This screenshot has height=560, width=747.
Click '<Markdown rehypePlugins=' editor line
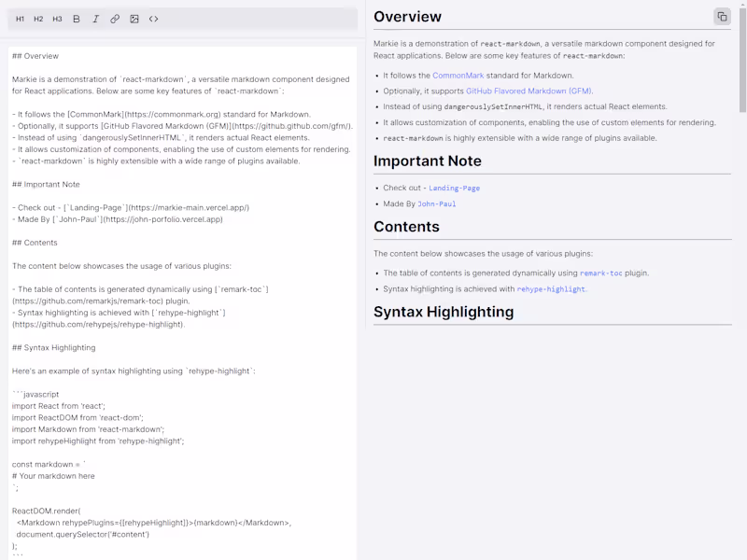[x=153, y=523]
